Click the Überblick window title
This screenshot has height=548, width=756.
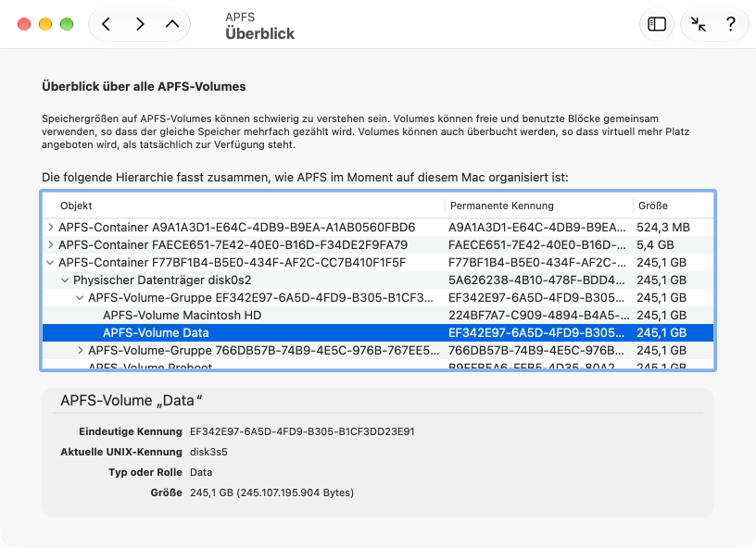[x=259, y=33]
